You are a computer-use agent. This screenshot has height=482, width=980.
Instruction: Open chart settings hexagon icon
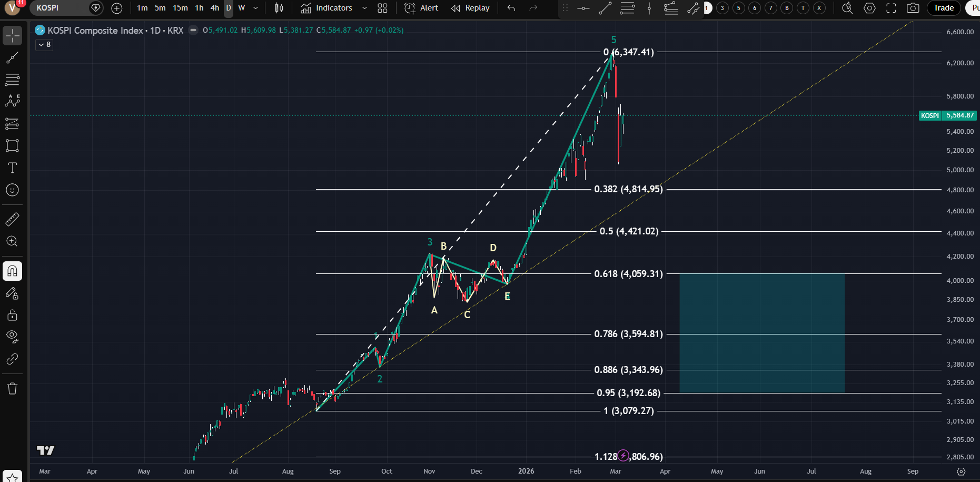(x=870, y=8)
